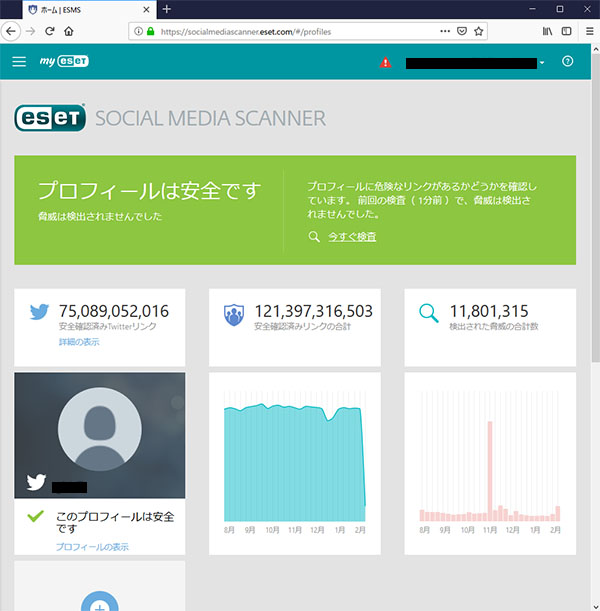Image resolution: width=600 pixels, height=611 pixels.
Task: Click the 詳細の表示 link
Action: pyautogui.click(x=79, y=342)
